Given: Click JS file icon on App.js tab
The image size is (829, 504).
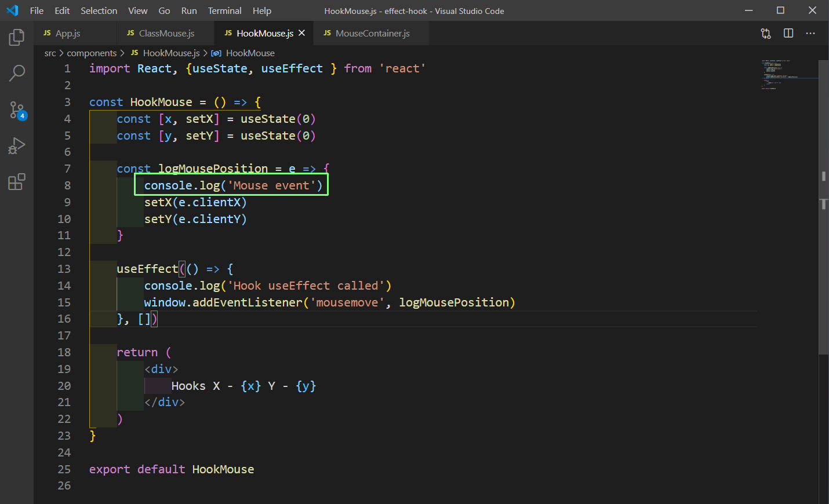Looking at the screenshot, I should point(47,34).
